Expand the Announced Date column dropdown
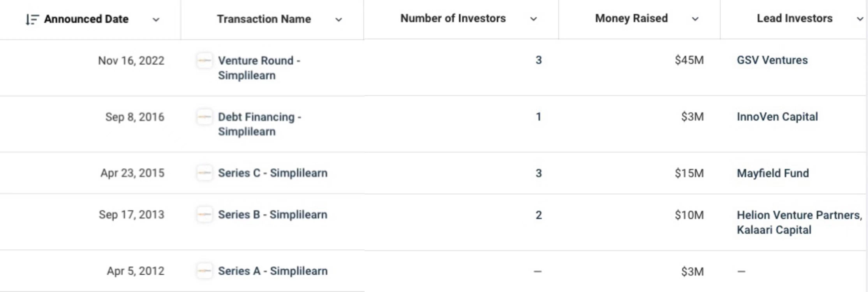Viewport: 868px width, 292px height. coord(156,19)
